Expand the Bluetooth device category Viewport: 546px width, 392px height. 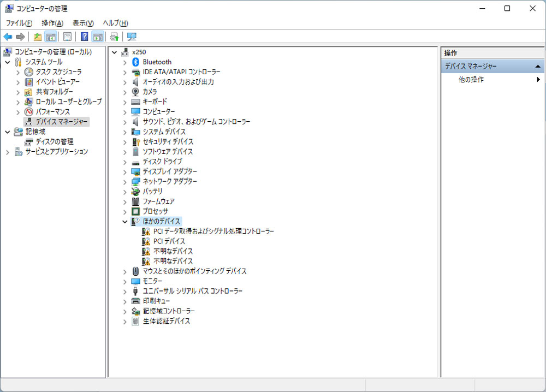click(124, 62)
